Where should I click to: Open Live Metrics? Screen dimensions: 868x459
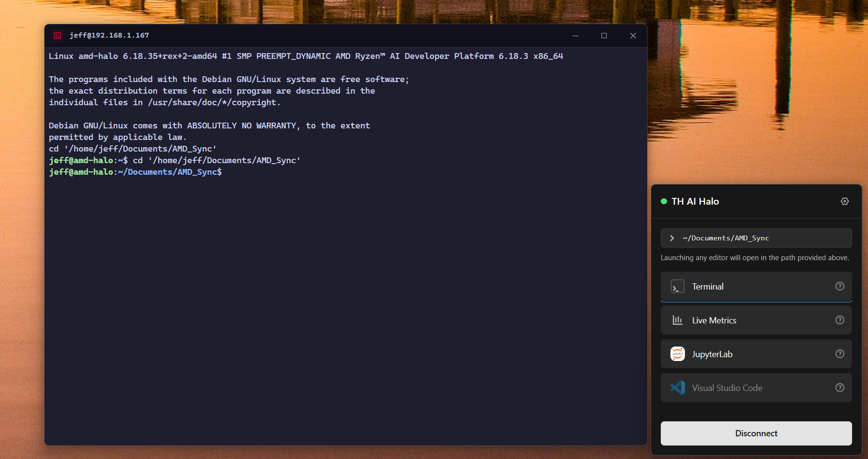coord(756,320)
